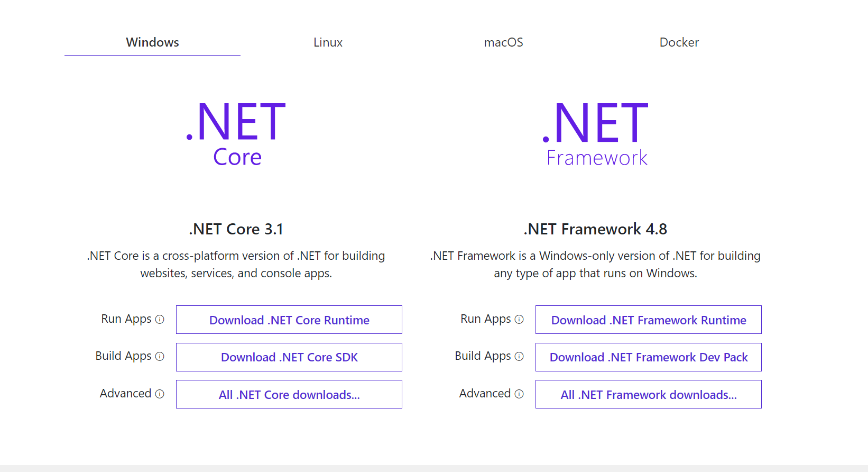Click the 'Run Apps' label under .NET Core
Viewport: 868px width, 472px height.
[126, 319]
